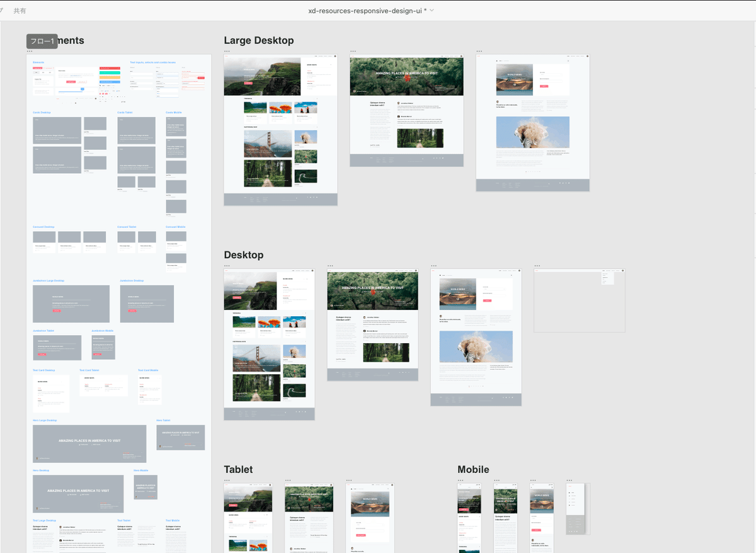The image size is (756, 553).
Task: Open dots menu above Mobile home page artboard
Action: pyautogui.click(x=460, y=481)
